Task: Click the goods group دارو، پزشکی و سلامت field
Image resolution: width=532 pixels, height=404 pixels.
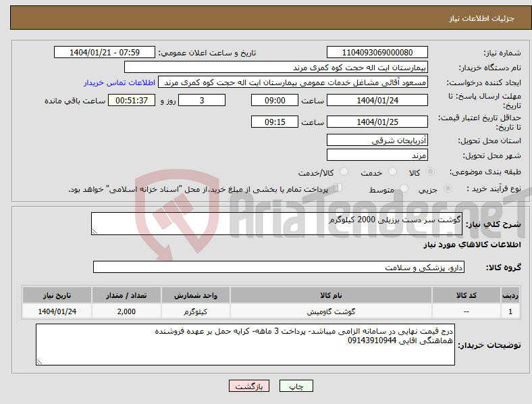Action: [x=279, y=267]
